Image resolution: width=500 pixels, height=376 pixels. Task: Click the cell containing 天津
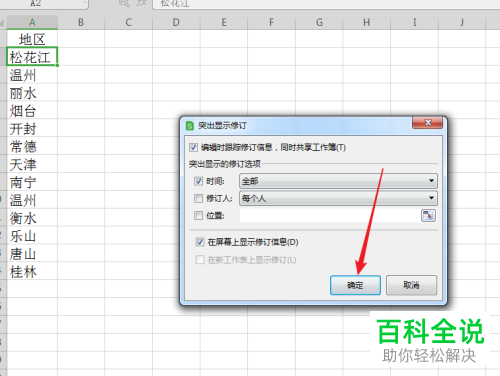click(x=32, y=164)
